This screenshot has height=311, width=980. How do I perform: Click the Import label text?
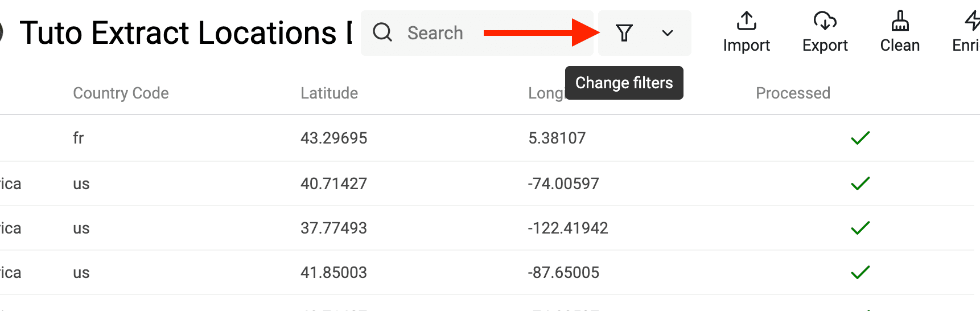746,46
